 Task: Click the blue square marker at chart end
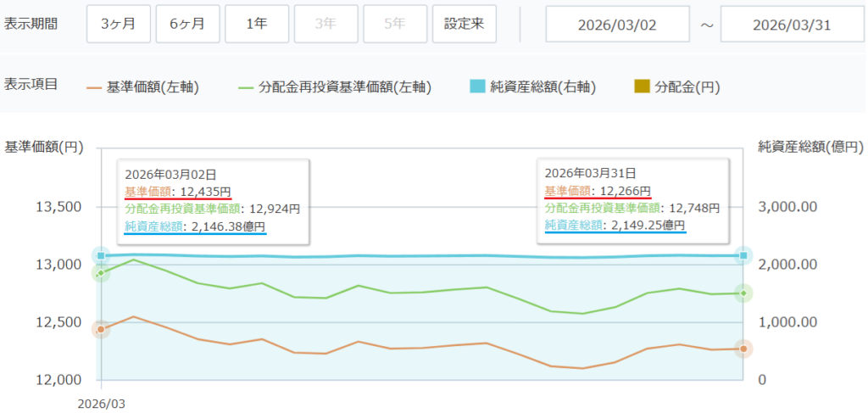(743, 255)
